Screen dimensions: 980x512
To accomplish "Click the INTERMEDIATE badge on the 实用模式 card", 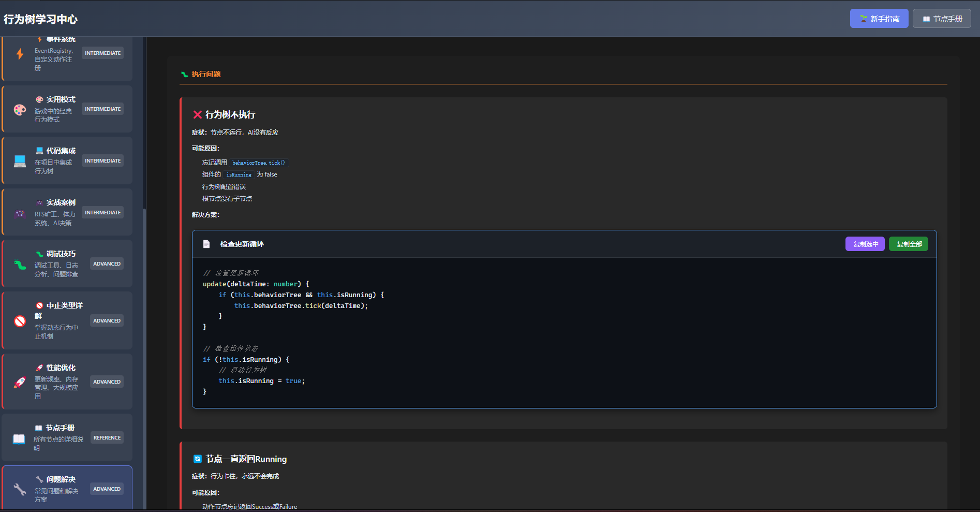I will [103, 109].
